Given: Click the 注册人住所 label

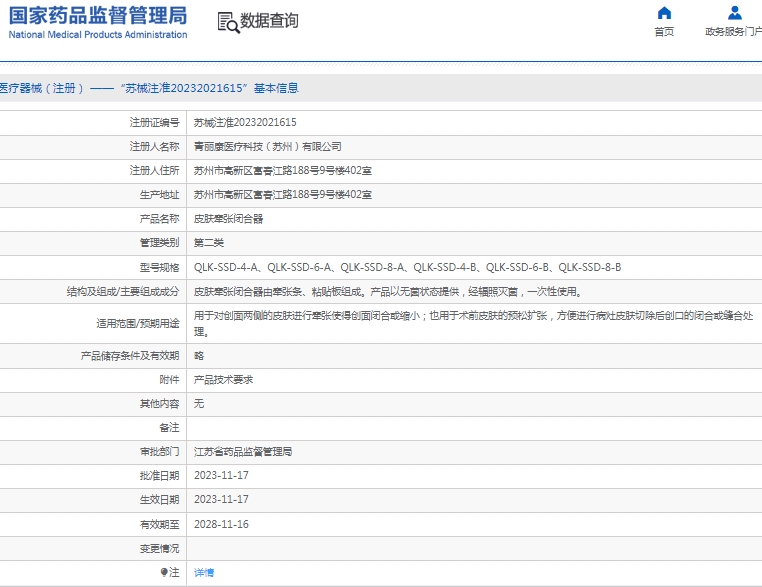Looking at the screenshot, I should pyautogui.click(x=155, y=171).
